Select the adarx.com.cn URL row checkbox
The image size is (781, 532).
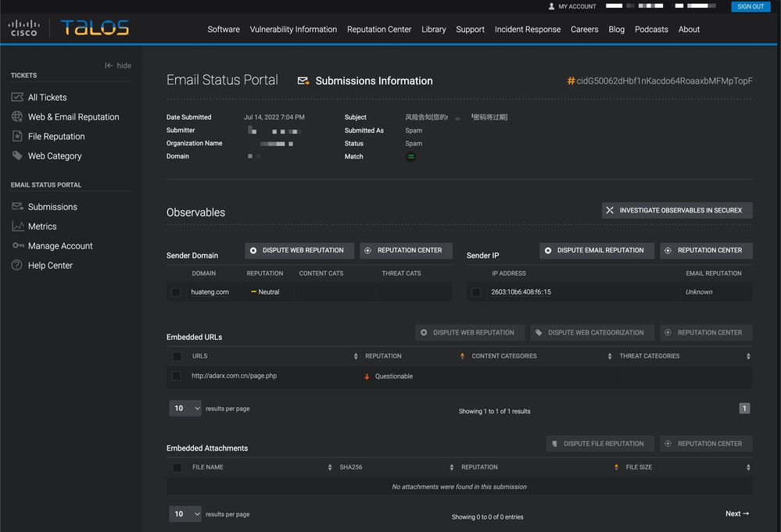tap(177, 377)
